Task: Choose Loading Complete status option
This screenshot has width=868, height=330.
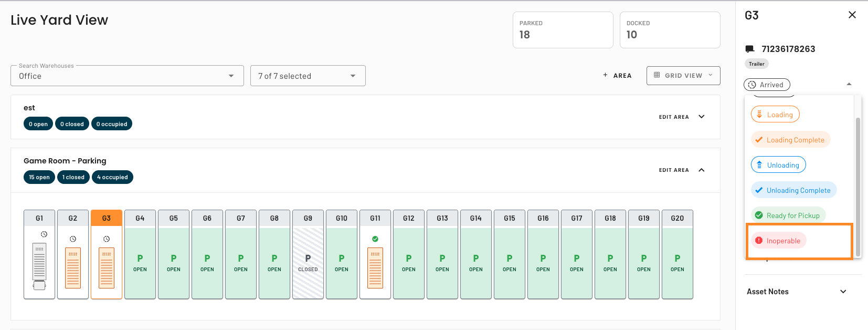Action: (791, 140)
